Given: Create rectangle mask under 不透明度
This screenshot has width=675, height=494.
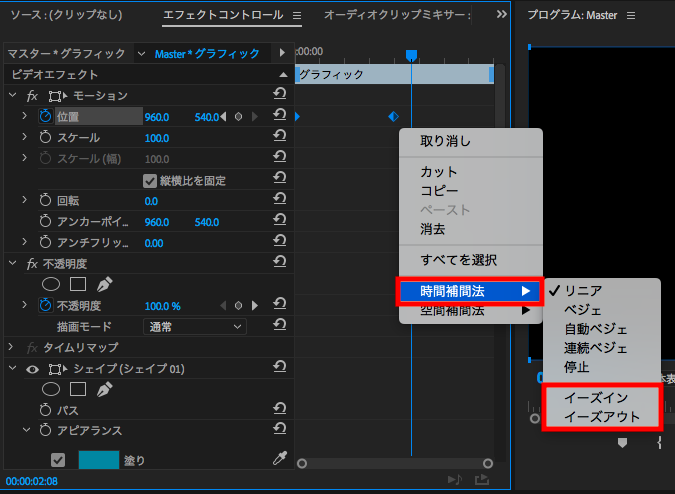Looking at the screenshot, I should tap(78, 284).
